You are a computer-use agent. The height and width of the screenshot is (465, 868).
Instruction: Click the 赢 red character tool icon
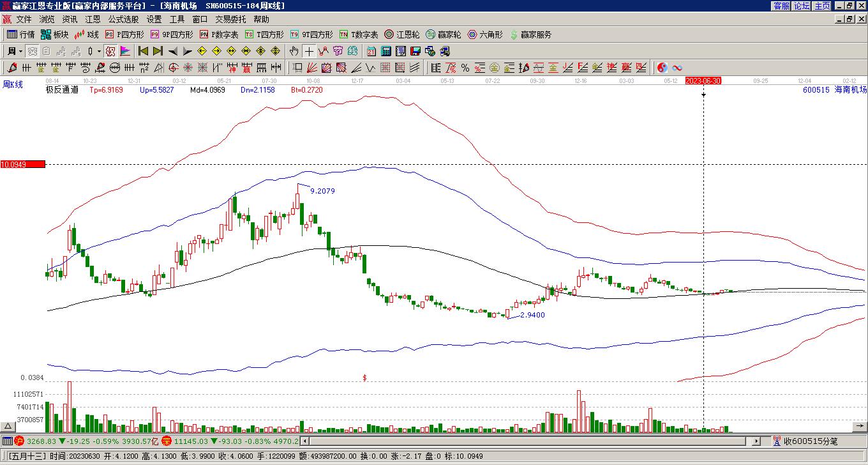246,68
